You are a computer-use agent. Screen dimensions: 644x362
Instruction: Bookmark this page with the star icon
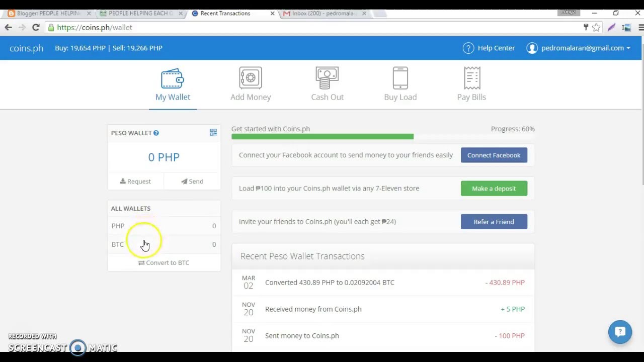pyautogui.click(x=596, y=28)
